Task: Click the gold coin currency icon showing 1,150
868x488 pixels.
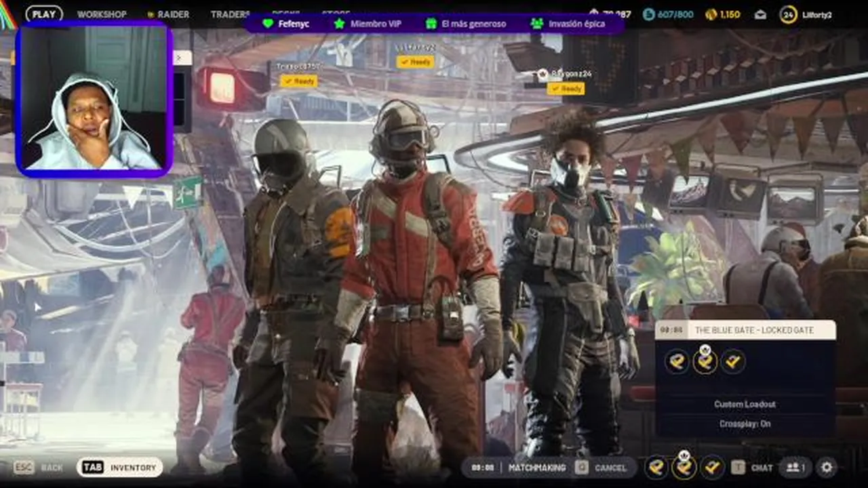Action: coord(711,14)
